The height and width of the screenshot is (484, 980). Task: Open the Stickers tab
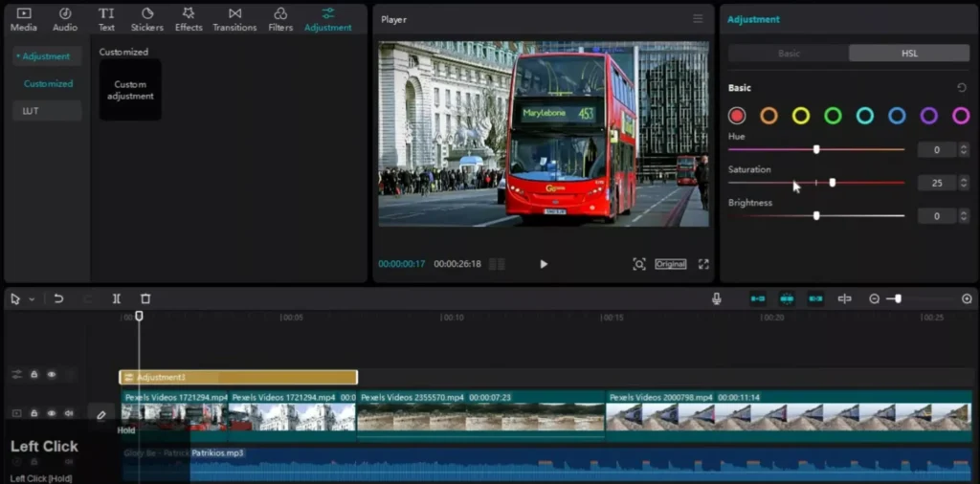[x=146, y=20]
